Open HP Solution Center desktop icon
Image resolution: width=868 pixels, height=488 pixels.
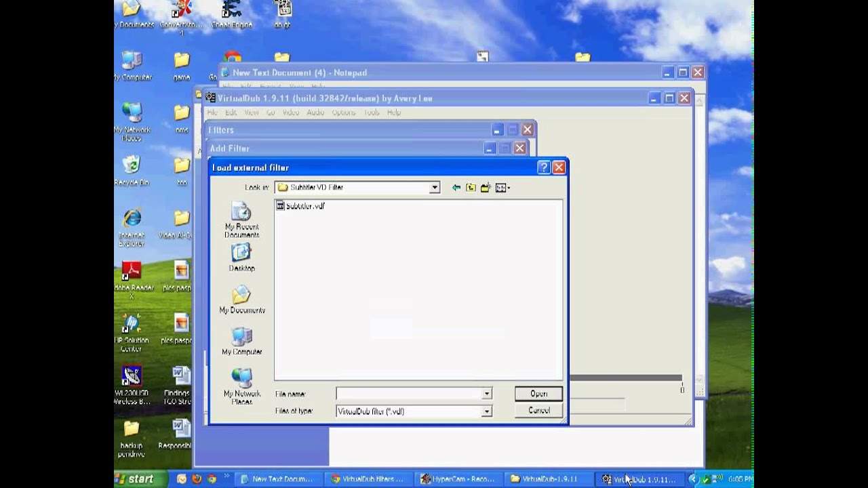[132, 333]
